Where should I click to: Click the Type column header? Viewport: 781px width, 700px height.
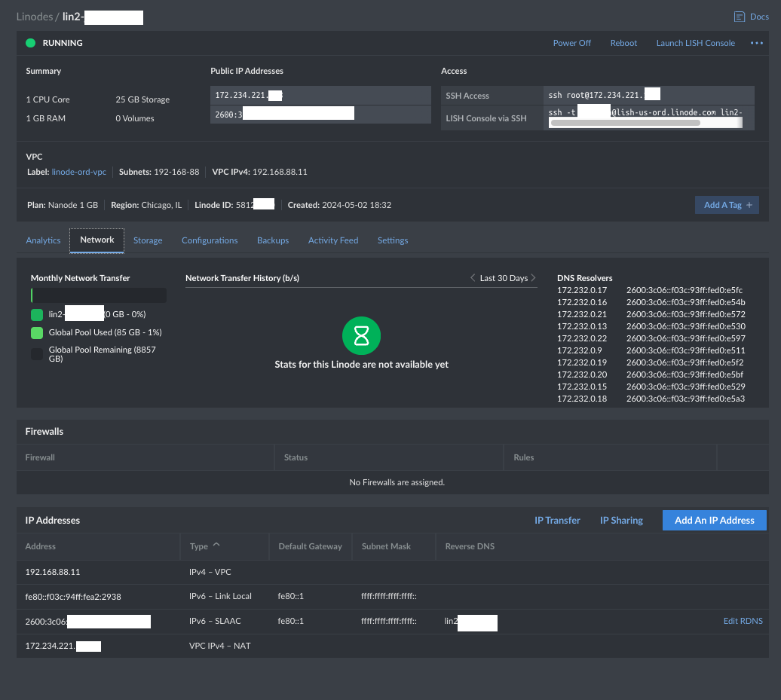pos(199,546)
